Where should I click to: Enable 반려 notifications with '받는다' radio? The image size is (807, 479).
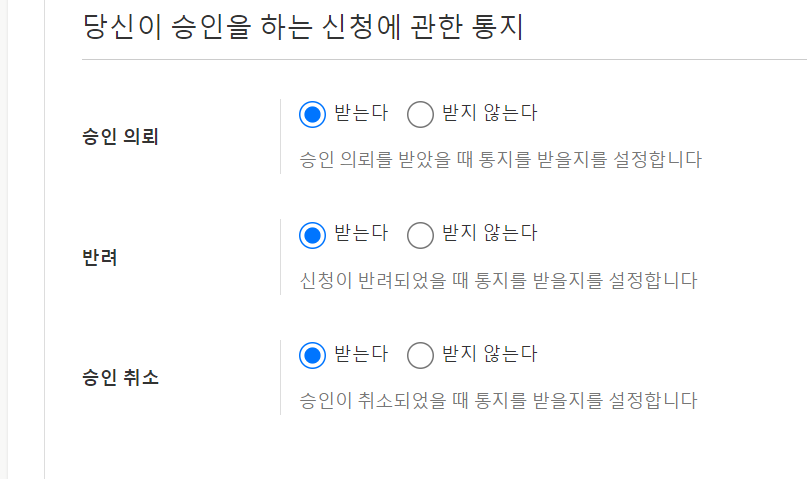click(x=313, y=235)
